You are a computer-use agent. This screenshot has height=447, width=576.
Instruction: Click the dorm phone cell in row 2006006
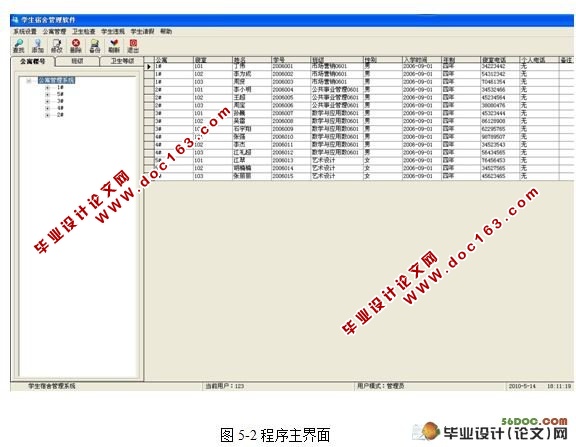click(500, 105)
